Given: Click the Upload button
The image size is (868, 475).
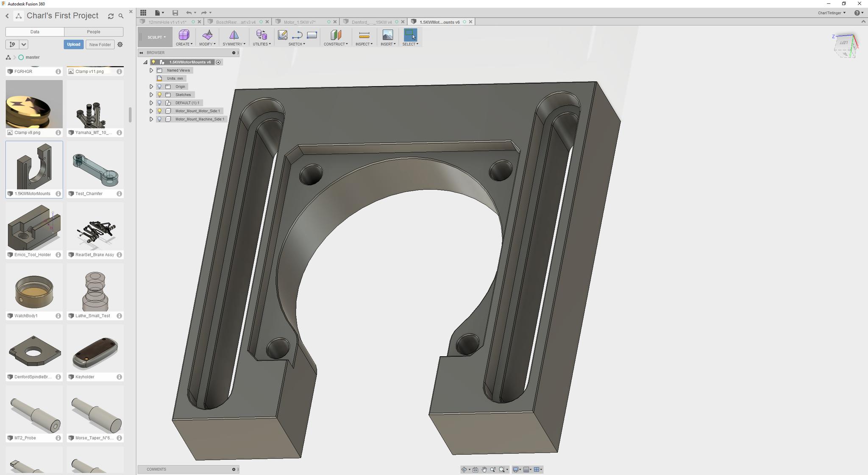Looking at the screenshot, I should 73,45.
